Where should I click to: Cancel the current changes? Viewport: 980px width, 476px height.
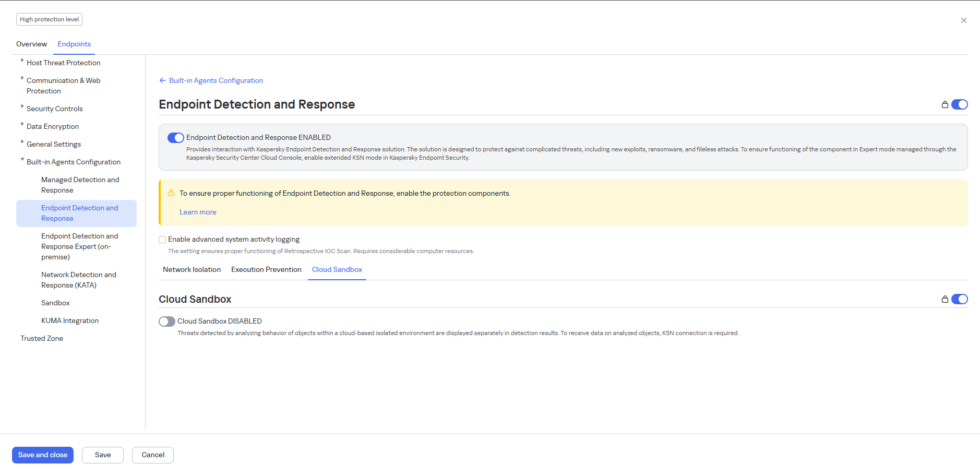[152, 455]
